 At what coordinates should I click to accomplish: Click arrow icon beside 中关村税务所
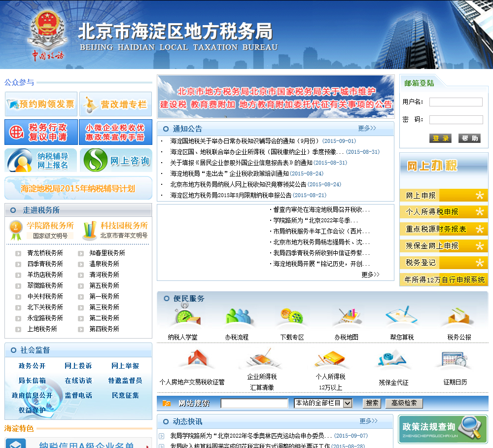(18, 297)
